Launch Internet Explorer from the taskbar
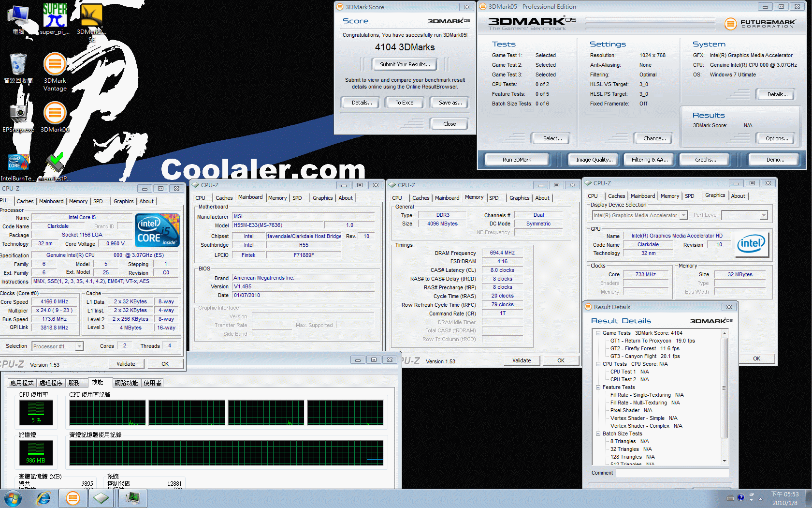The image size is (812, 508). click(x=43, y=498)
